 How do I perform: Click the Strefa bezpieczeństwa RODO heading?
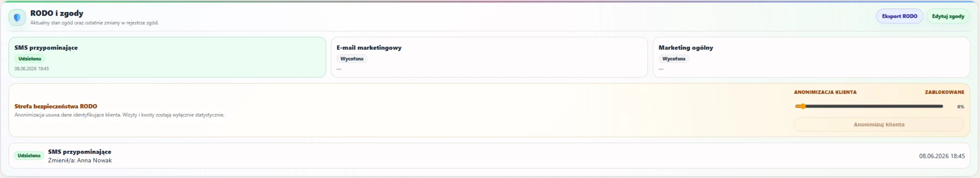coord(56,106)
